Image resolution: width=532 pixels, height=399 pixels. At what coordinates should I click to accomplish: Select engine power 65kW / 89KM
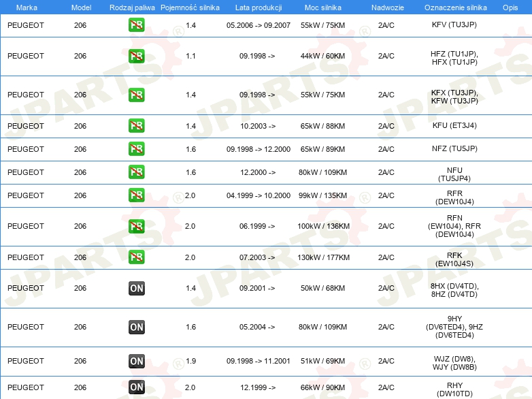322,149
